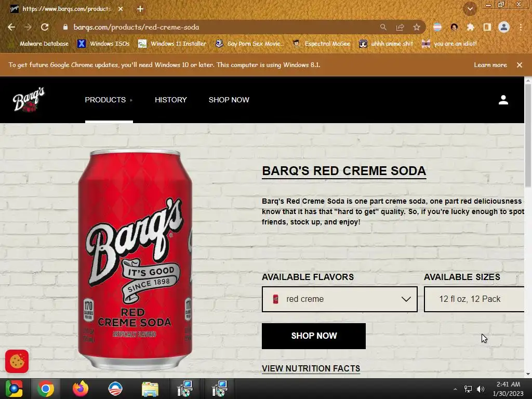The width and height of the screenshot is (532, 399).
Task: Expand the PRODUCTS menu
Action: pos(109,100)
